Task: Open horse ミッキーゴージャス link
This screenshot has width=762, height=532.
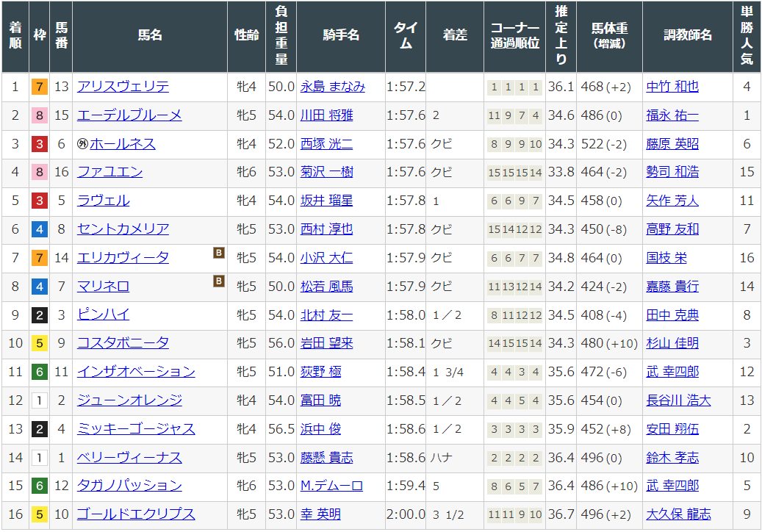Action: coord(136,429)
